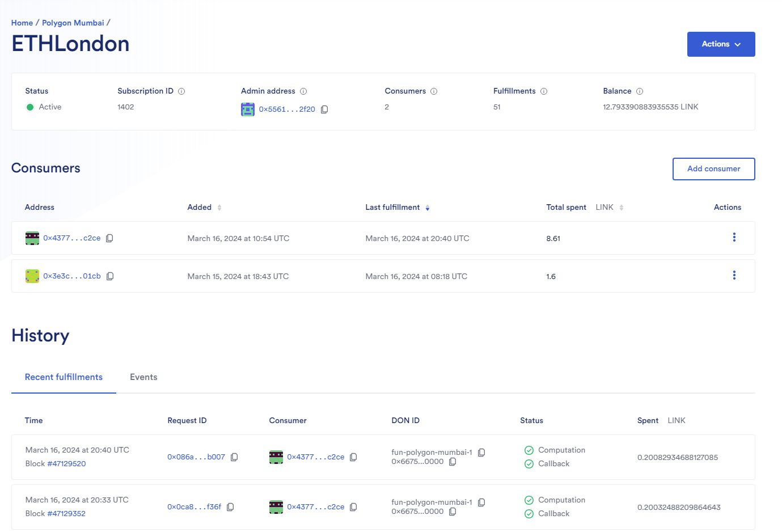Viewport: 782px width, 532px height.
Task: Click the Add consumer button
Action: coord(713,169)
